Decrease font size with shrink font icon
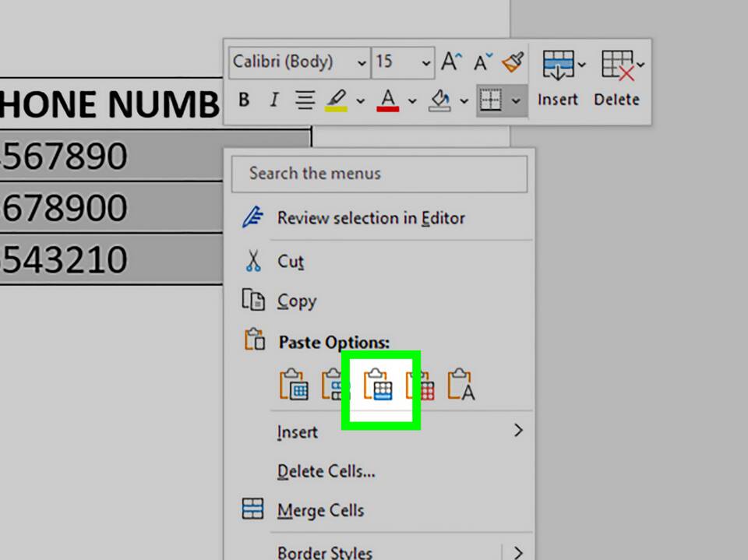 point(483,62)
